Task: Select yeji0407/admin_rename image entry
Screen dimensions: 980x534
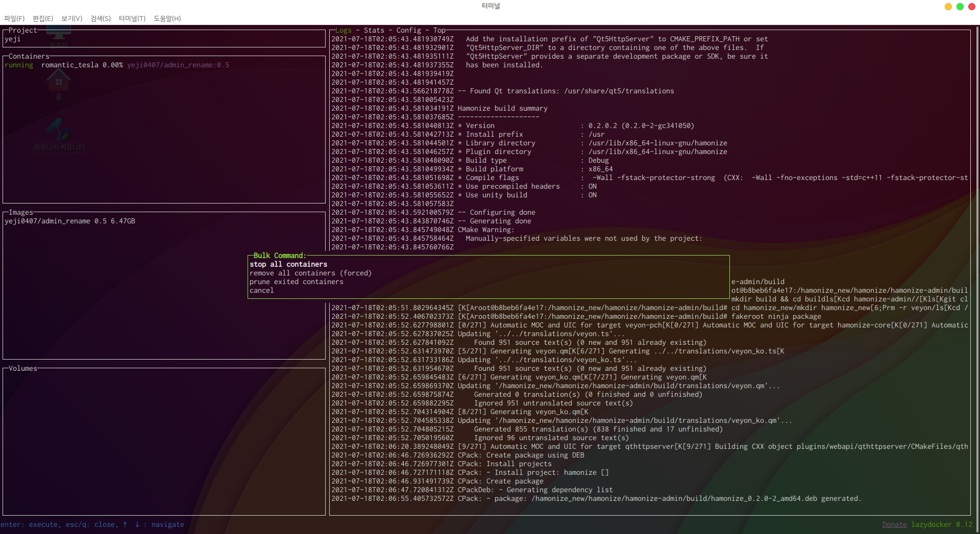Action: point(69,221)
